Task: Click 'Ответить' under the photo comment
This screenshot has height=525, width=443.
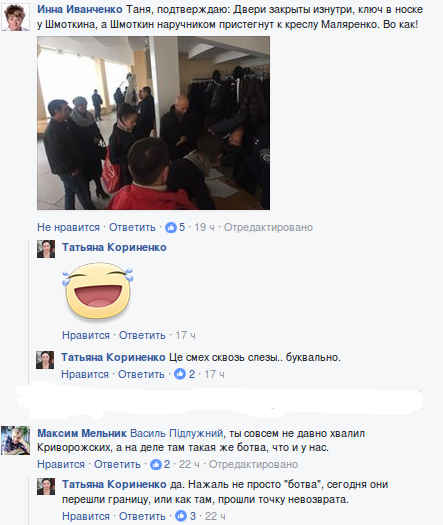Action: 132,227
